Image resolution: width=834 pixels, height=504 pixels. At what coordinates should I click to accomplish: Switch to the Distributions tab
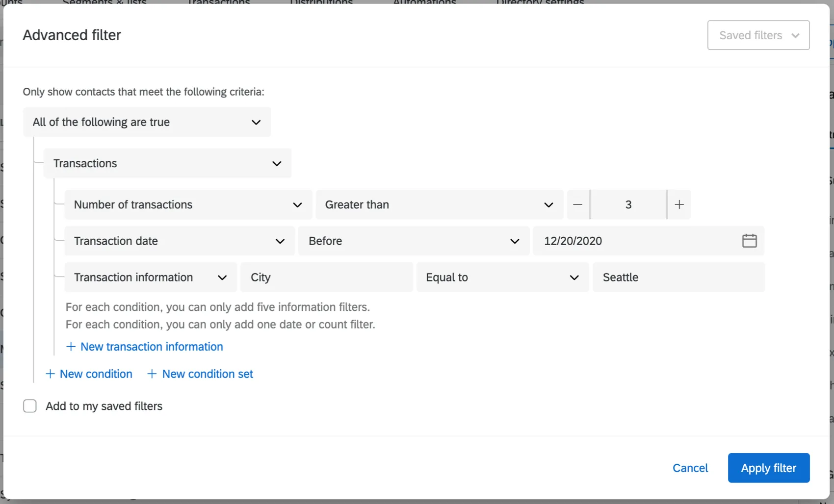click(x=322, y=3)
